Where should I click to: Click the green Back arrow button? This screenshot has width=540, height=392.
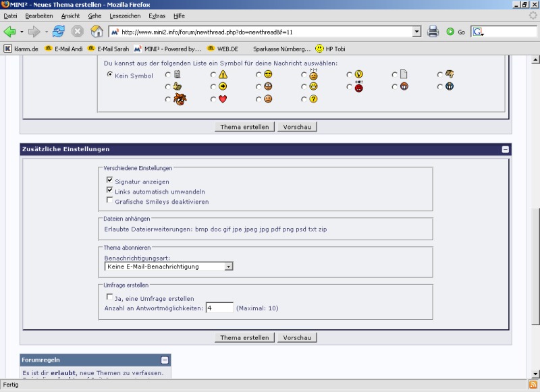(10, 32)
